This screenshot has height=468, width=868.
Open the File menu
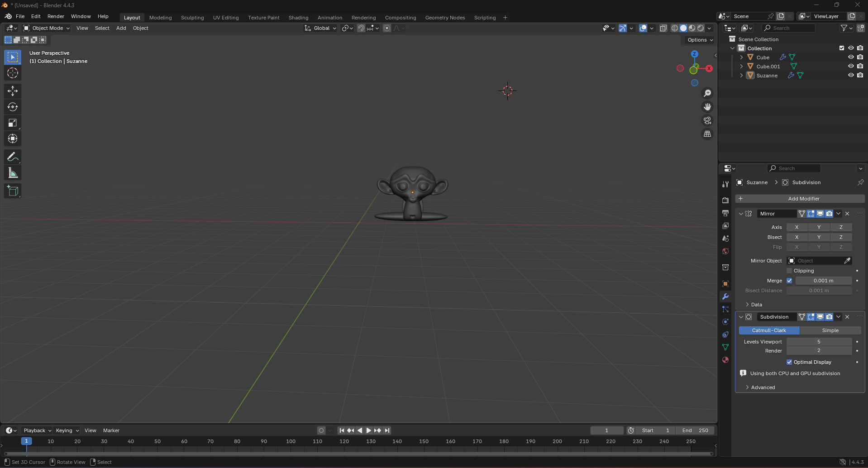20,16
